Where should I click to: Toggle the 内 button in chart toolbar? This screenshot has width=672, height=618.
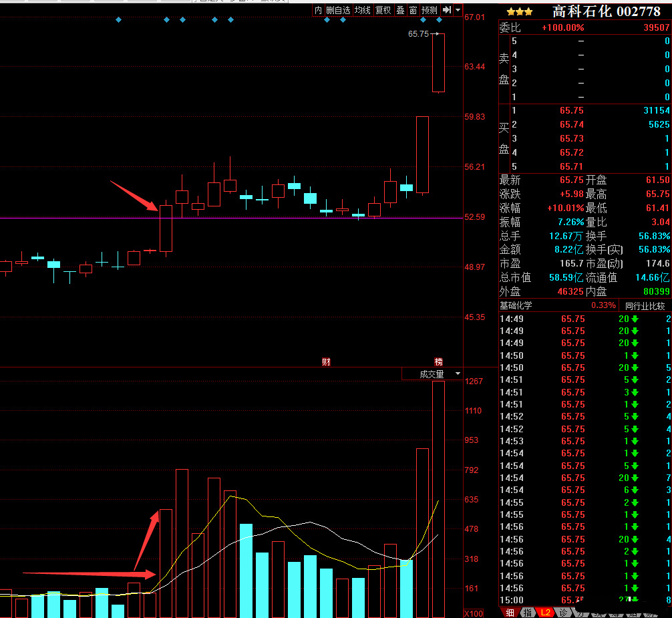tap(318, 10)
